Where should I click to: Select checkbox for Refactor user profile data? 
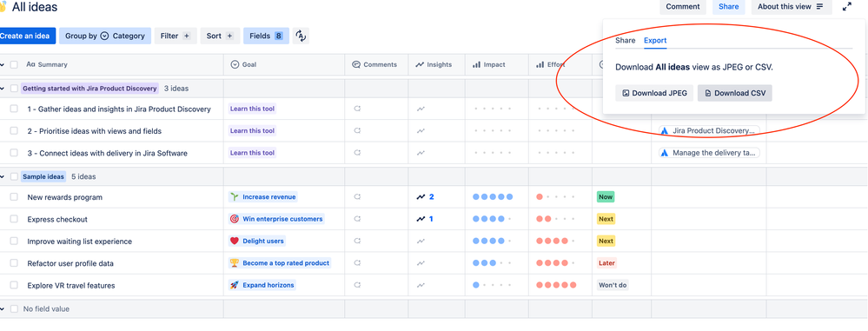click(14, 263)
